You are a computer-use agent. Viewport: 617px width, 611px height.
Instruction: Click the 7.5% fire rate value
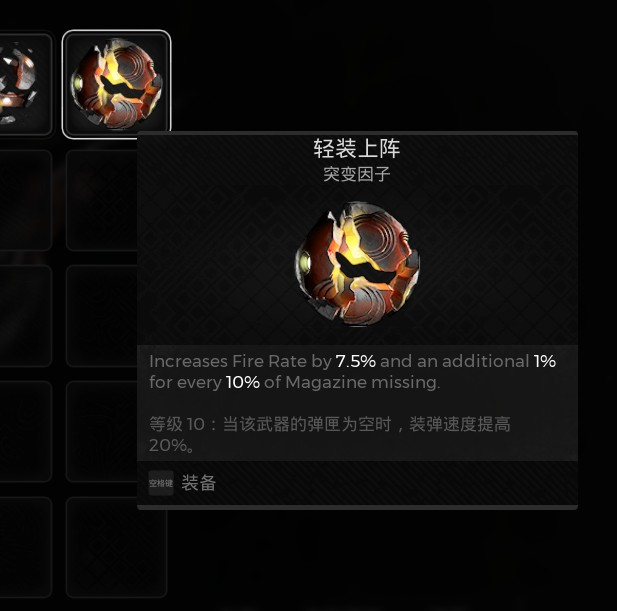[x=356, y=361]
